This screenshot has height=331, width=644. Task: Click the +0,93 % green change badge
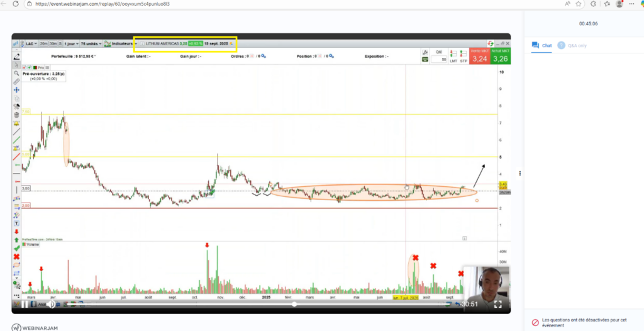[196, 43]
